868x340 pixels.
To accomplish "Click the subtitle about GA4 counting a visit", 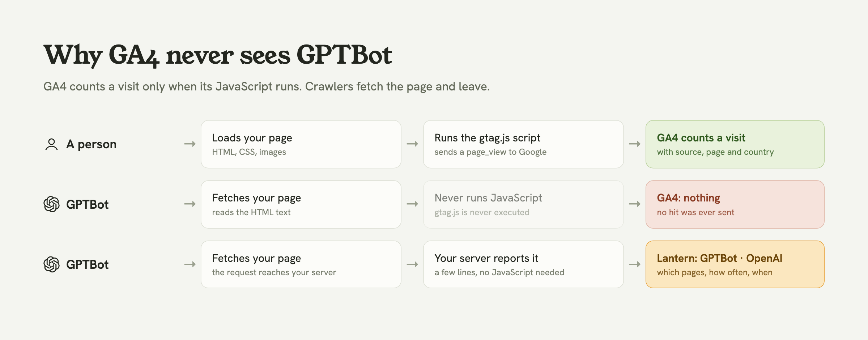I will pyautogui.click(x=267, y=87).
